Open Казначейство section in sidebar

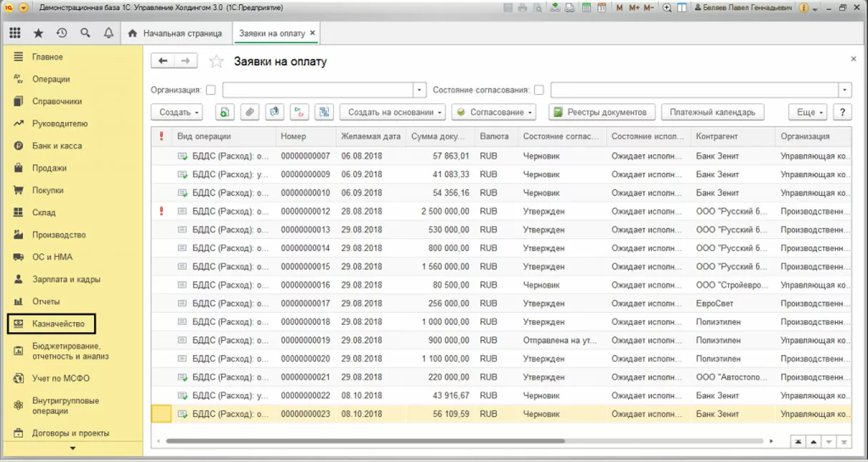(x=58, y=324)
